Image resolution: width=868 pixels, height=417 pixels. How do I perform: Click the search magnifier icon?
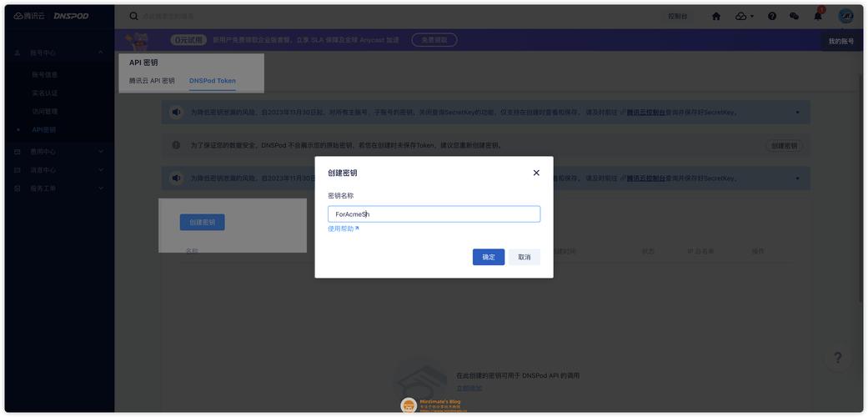pos(133,17)
